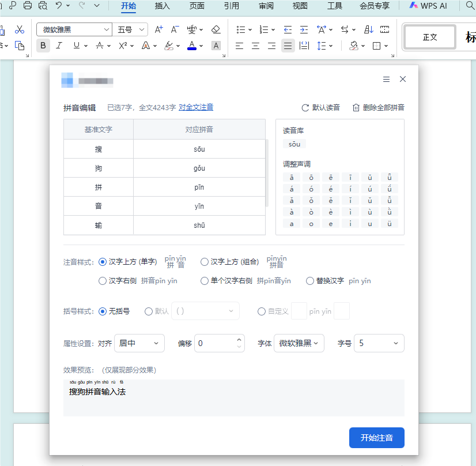476x466 pixels.
Task: Click the Cut scissors icon
Action: pos(20,29)
